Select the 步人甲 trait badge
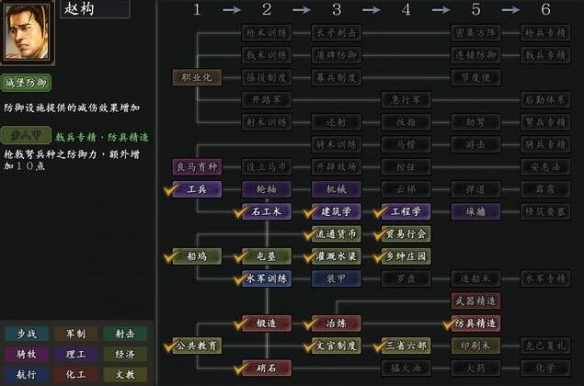Screen dimensions: 584x386 point(26,136)
